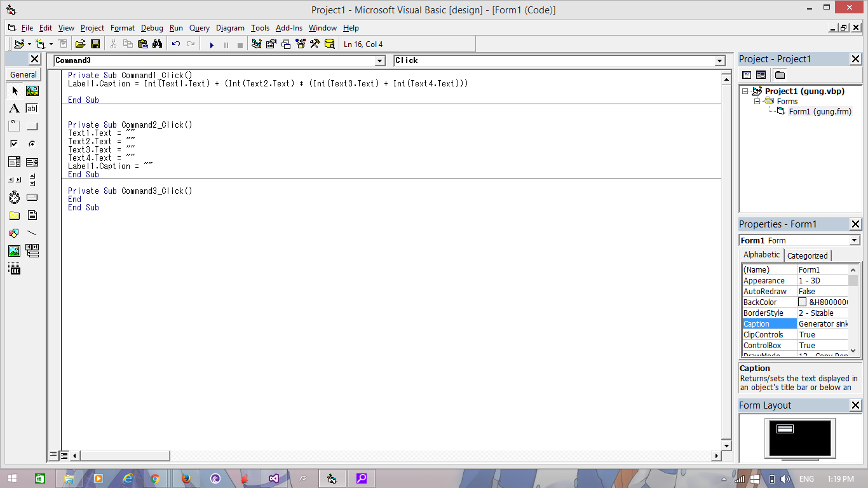Screen dimensions: 868x488
Task: Switch to the Alphabetic tab
Action: click(762, 255)
